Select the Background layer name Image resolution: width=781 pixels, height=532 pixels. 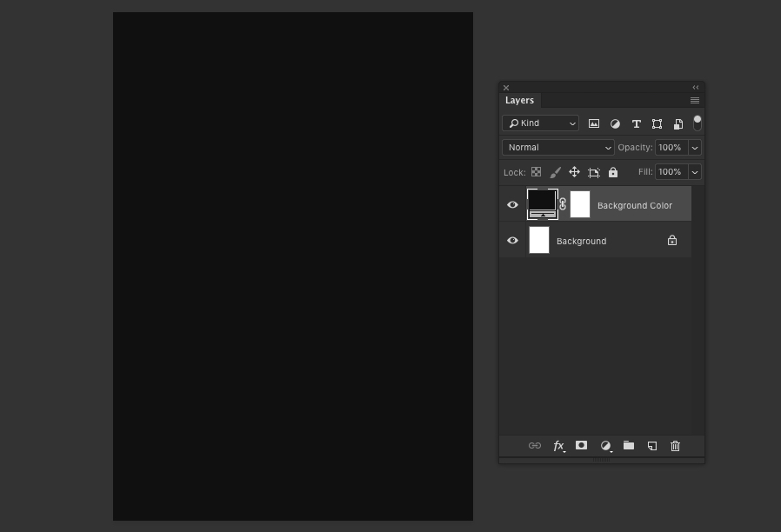click(x=581, y=242)
